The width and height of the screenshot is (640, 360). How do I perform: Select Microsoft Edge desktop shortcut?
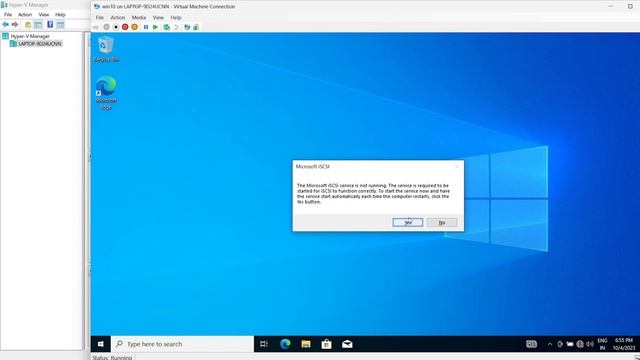(x=106, y=93)
